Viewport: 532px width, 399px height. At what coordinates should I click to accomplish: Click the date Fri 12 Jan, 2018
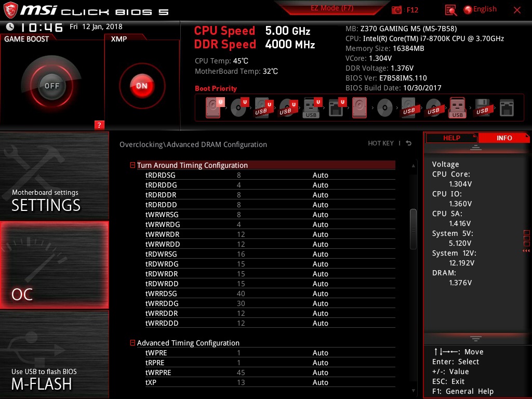[x=96, y=26]
